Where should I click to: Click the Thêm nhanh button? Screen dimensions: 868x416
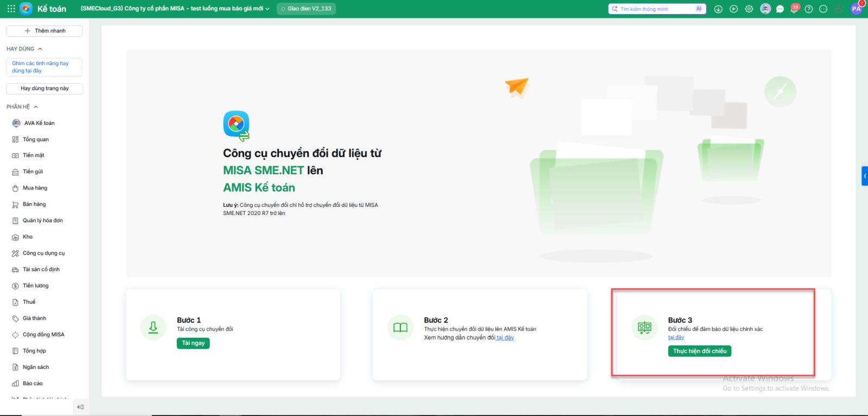click(x=44, y=31)
